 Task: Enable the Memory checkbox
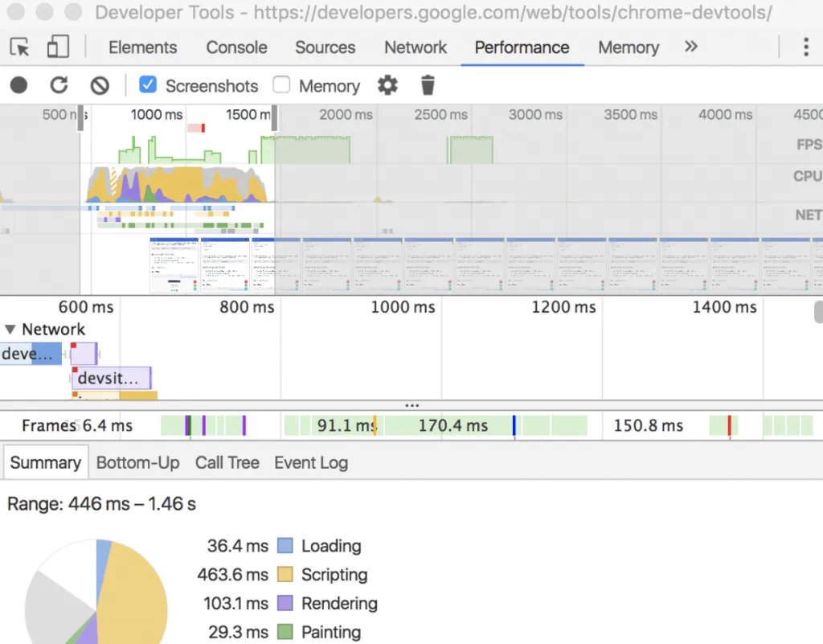pos(283,84)
